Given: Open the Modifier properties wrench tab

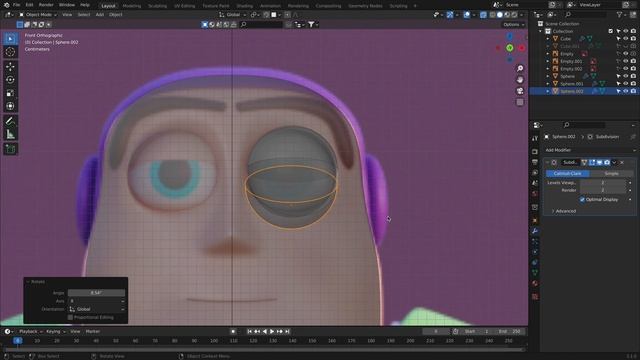Looking at the screenshot, I should (x=535, y=231).
